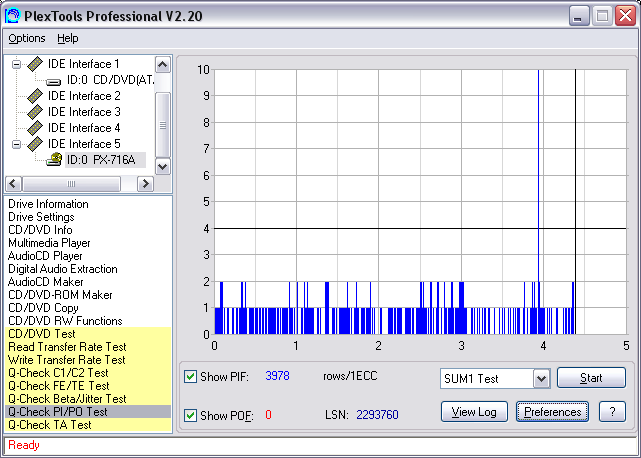Select Q-Check TA Test
The width and height of the screenshot is (641, 458).
point(88,425)
